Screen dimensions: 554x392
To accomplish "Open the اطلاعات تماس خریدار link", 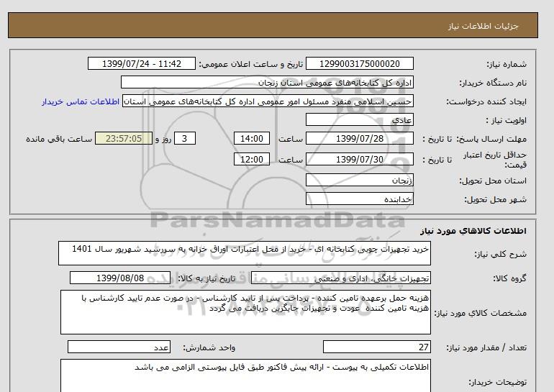I will (81, 101).
